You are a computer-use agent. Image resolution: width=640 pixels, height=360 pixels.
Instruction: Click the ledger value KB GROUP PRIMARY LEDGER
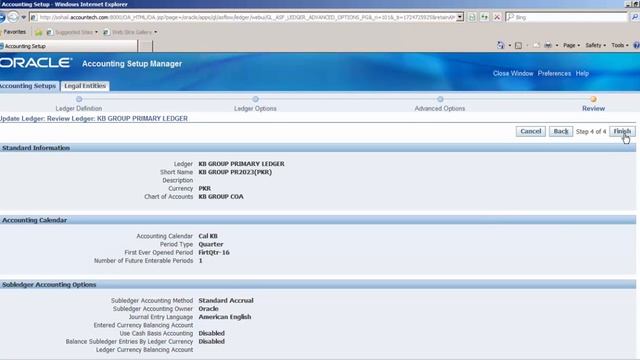[x=241, y=164]
